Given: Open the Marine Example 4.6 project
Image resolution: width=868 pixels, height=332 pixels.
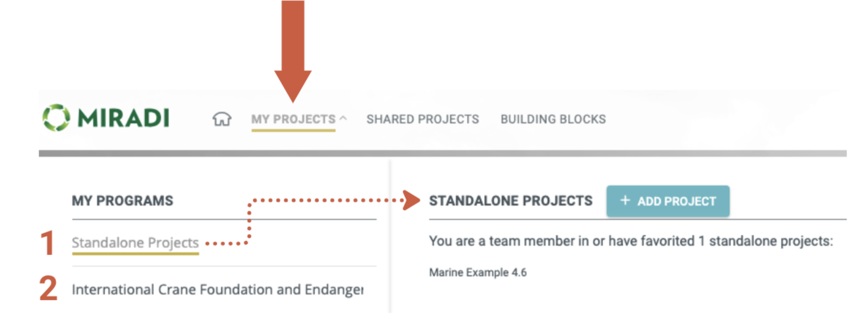Looking at the screenshot, I should (x=478, y=272).
